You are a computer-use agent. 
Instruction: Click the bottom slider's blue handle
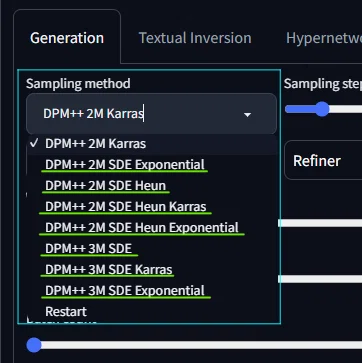click(34, 345)
